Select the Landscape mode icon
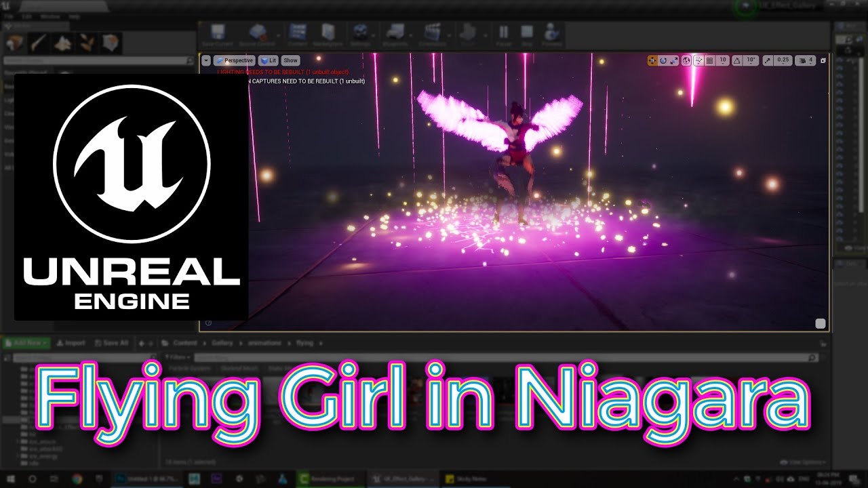The height and width of the screenshot is (488, 868). pyautogui.click(x=62, y=43)
